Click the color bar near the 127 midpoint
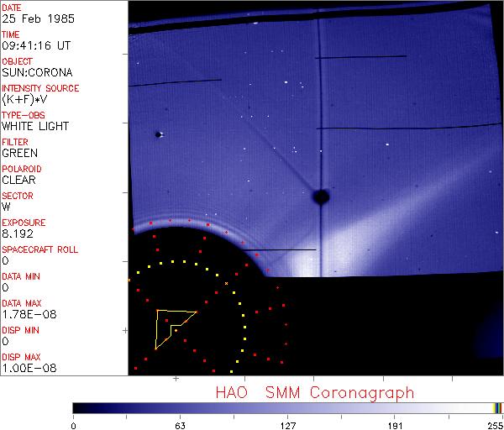 [x=287, y=407]
